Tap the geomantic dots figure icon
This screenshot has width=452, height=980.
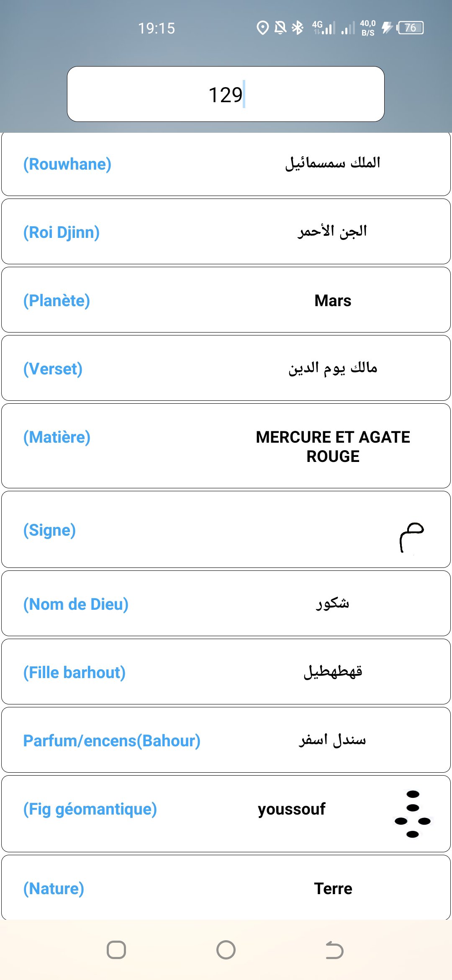pyautogui.click(x=413, y=814)
